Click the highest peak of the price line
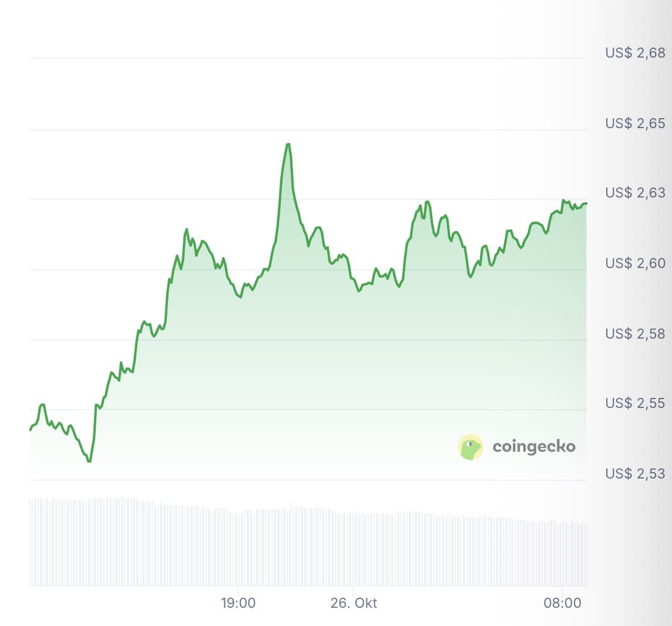The width and height of the screenshot is (672, 626). (288, 144)
